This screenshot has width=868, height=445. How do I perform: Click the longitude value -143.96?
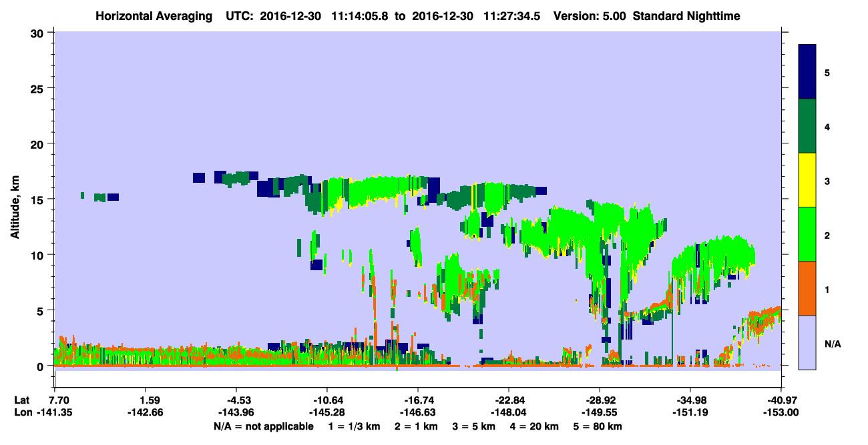236,412
